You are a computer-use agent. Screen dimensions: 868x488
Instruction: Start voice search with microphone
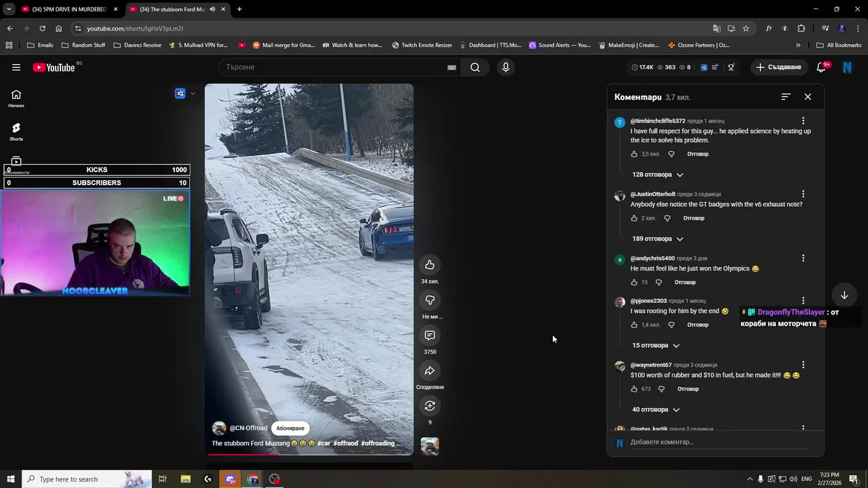[505, 67]
